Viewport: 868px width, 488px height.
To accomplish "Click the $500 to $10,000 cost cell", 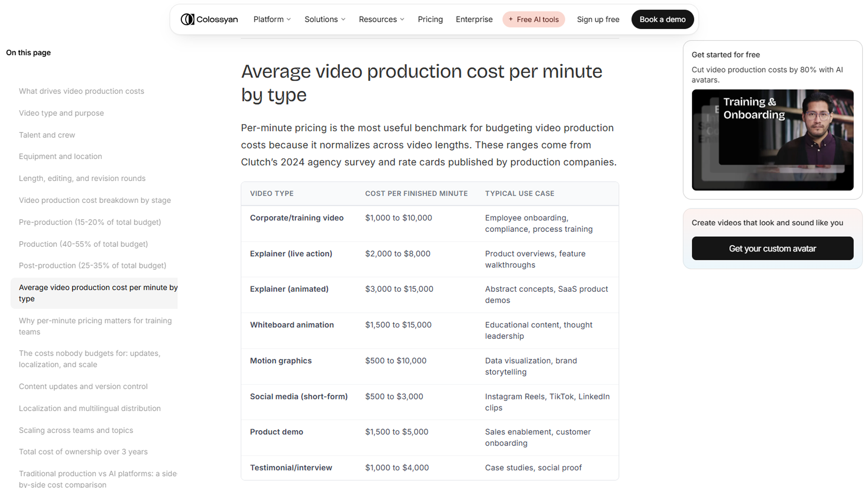I will [x=396, y=361].
